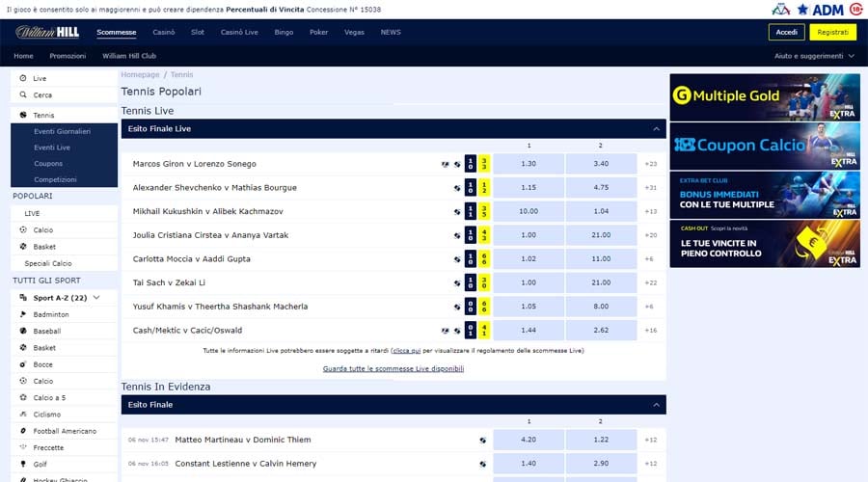Open Competizioni submenu item
The width and height of the screenshot is (868, 482).
(x=55, y=179)
